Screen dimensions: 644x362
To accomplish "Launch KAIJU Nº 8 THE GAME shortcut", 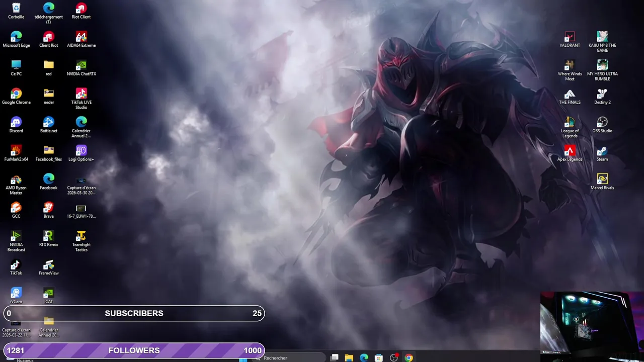I will pyautogui.click(x=602, y=36).
